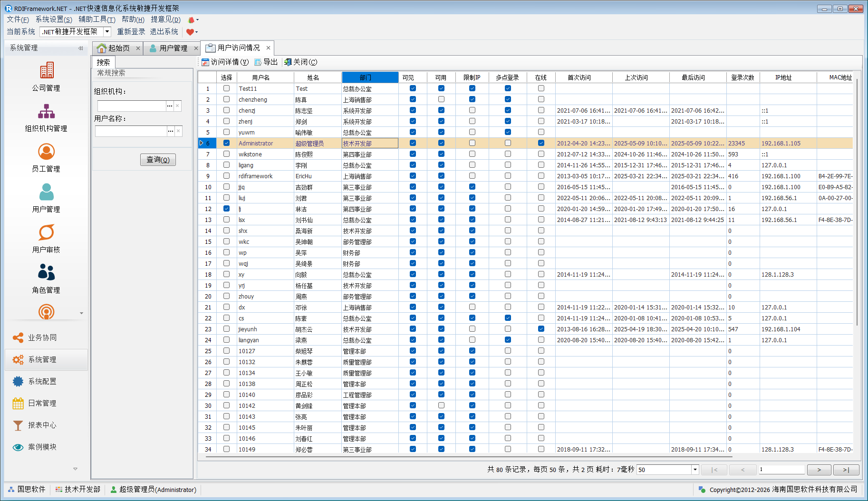Select the 角色管理 icon

[x=47, y=273]
